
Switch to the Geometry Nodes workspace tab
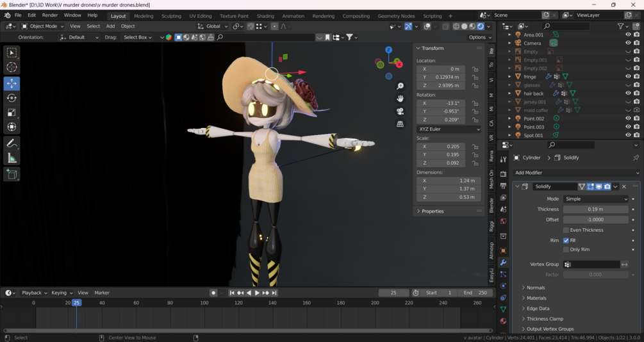click(x=396, y=16)
